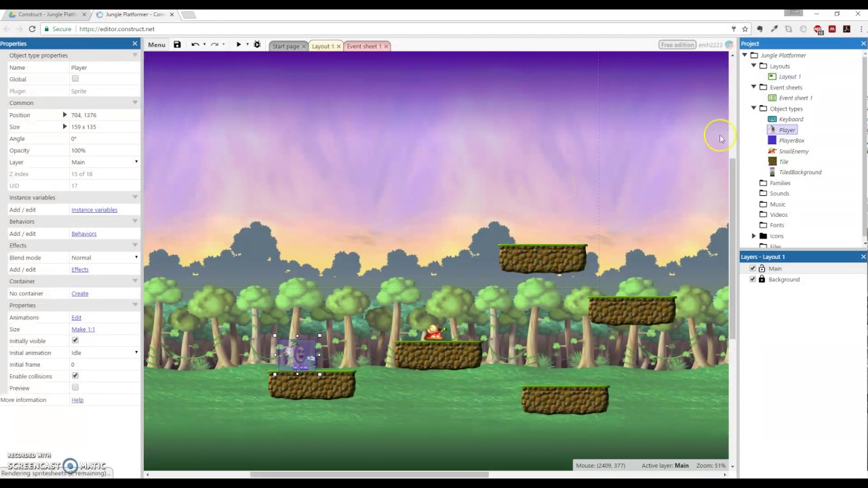
Task: Open the Adblock extension icon
Action: tap(818, 29)
